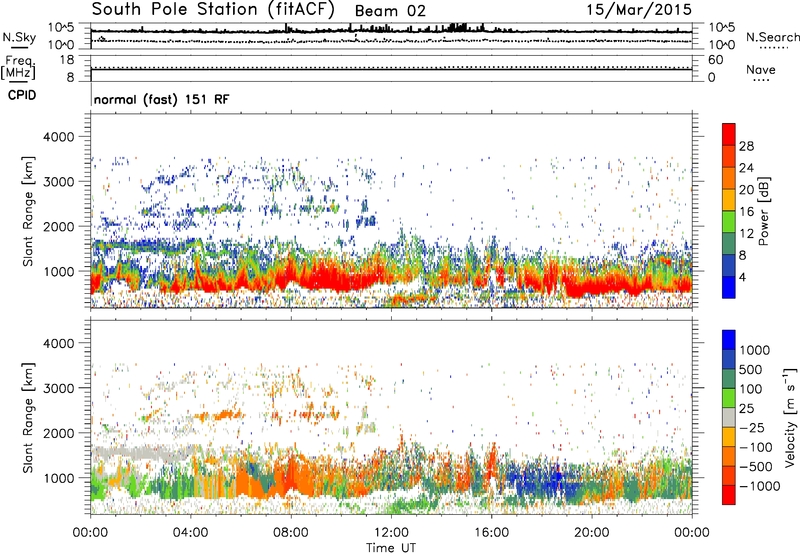Click inside the power range-time plot
This screenshot has width=800, height=554.
[x=391, y=211]
